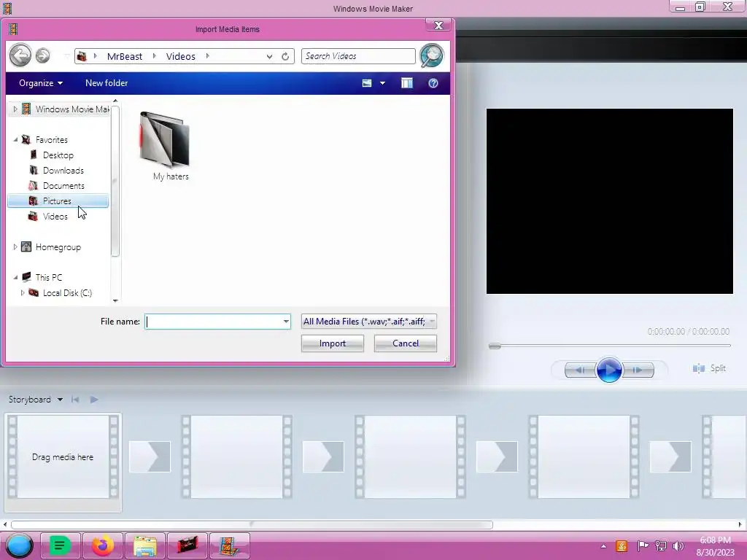Viewport: 747px width, 560px height.
Task: Click the taskbar clock showing 6:08 PM
Action: click(x=715, y=546)
